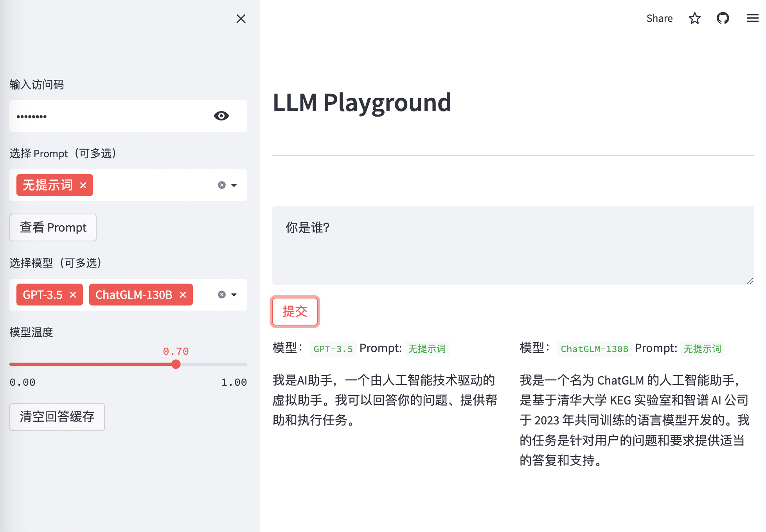The height and width of the screenshot is (532, 766).
Task: Open the hamburger main menu
Action: pos(752,18)
